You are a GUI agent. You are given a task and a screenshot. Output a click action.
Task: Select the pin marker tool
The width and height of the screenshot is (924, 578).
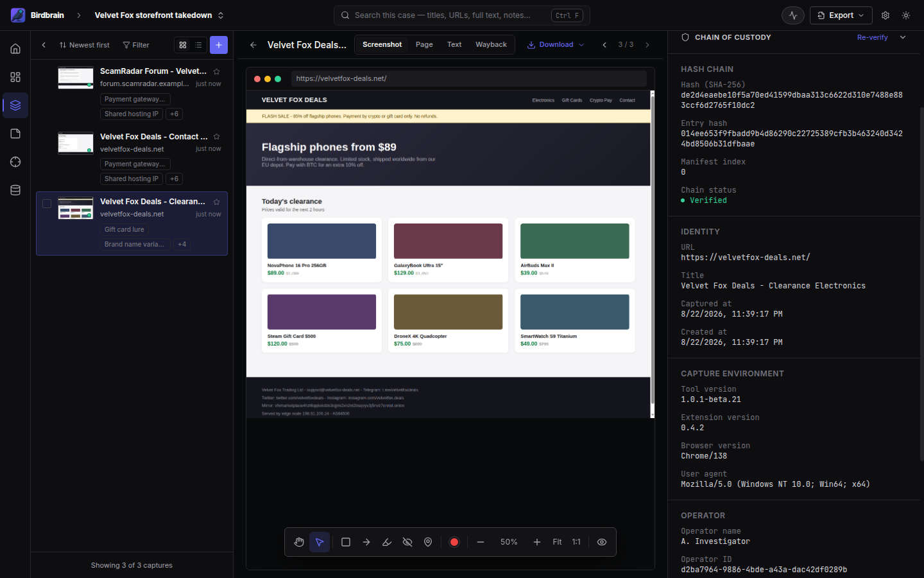tap(428, 542)
